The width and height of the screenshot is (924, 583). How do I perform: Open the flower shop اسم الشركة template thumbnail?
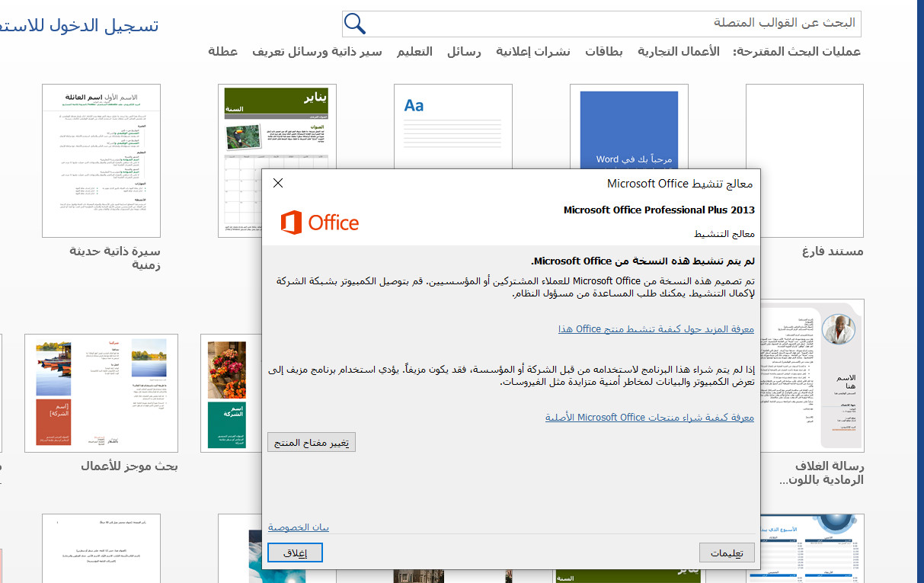pyautogui.click(x=231, y=393)
